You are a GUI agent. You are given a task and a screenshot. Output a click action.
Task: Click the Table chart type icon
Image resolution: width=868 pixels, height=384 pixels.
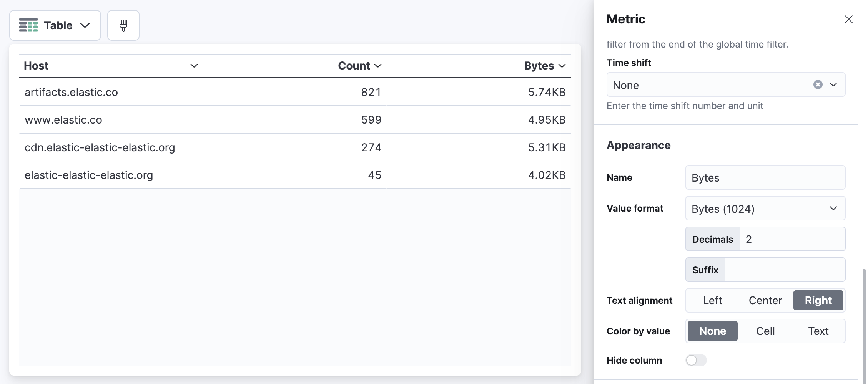pyautogui.click(x=28, y=25)
